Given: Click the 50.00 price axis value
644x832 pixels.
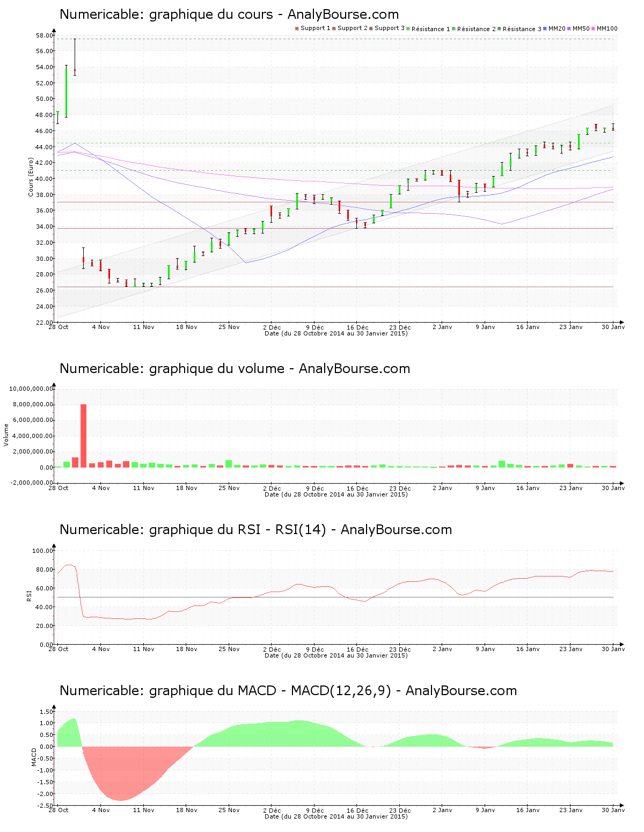Looking at the screenshot, I should click(x=45, y=99).
